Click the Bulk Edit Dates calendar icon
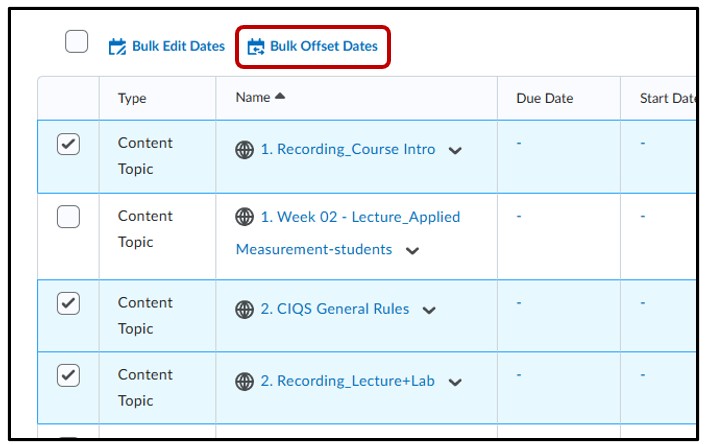Viewport: 706px width, 445px height. 117,46
